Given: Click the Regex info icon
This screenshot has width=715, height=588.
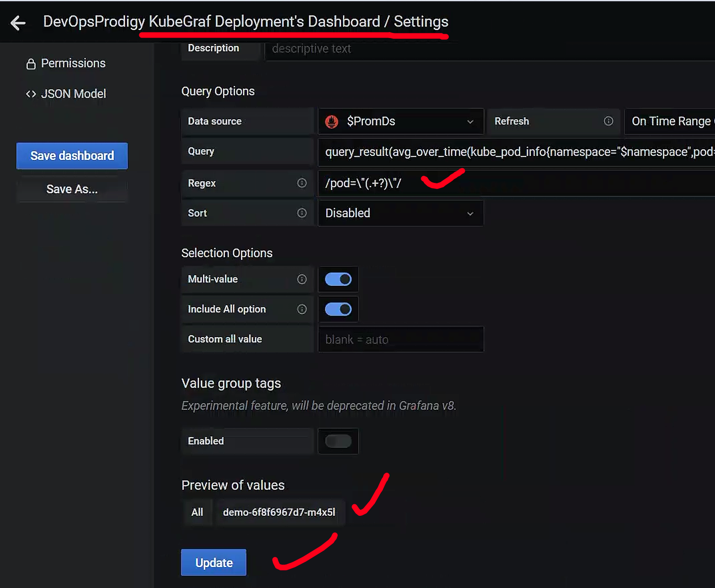Looking at the screenshot, I should point(302,183).
